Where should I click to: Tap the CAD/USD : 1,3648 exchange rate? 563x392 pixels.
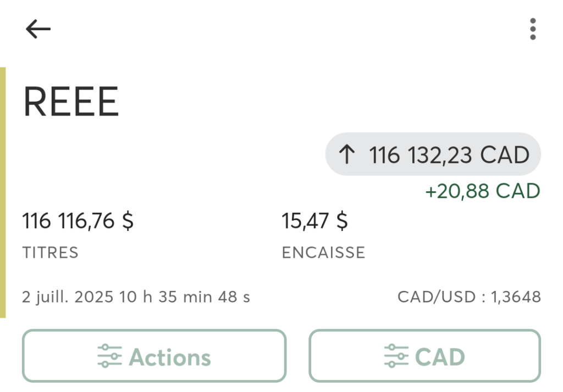(x=469, y=297)
